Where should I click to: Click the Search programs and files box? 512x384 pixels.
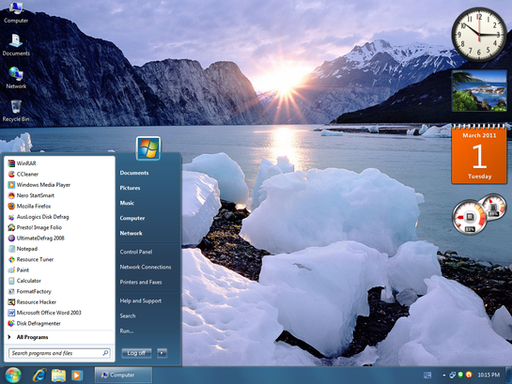click(x=59, y=353)
